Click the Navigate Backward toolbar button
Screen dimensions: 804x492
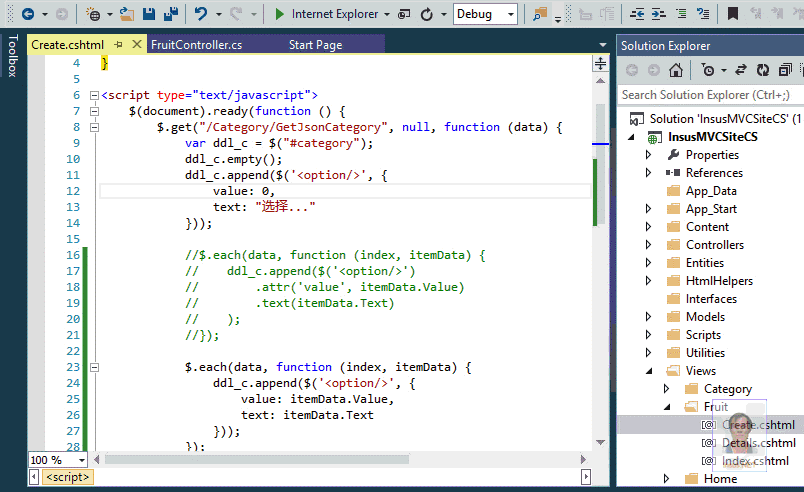(x=28, y=14)
